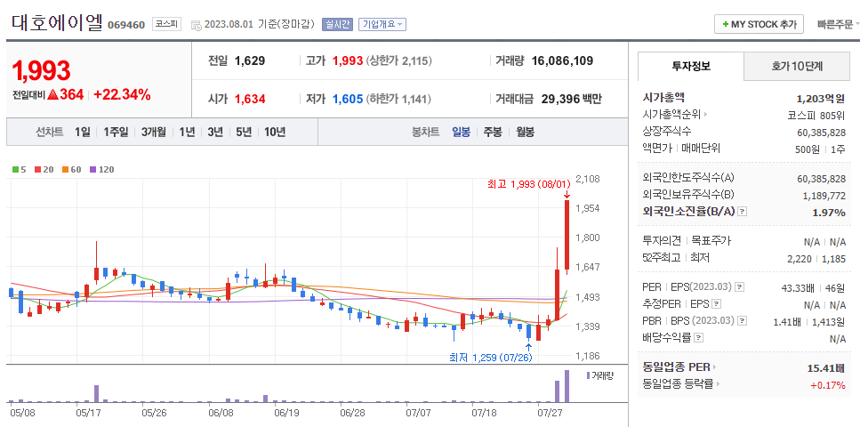Select the 5년 line chart period
This screenshot has height=427, width=868.
click(x=244, y=132)
